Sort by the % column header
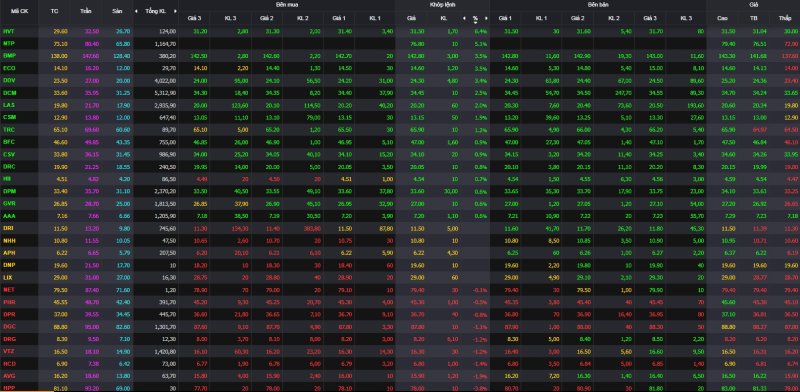Viewport: 800px width, 392px height. coord(475,19)
